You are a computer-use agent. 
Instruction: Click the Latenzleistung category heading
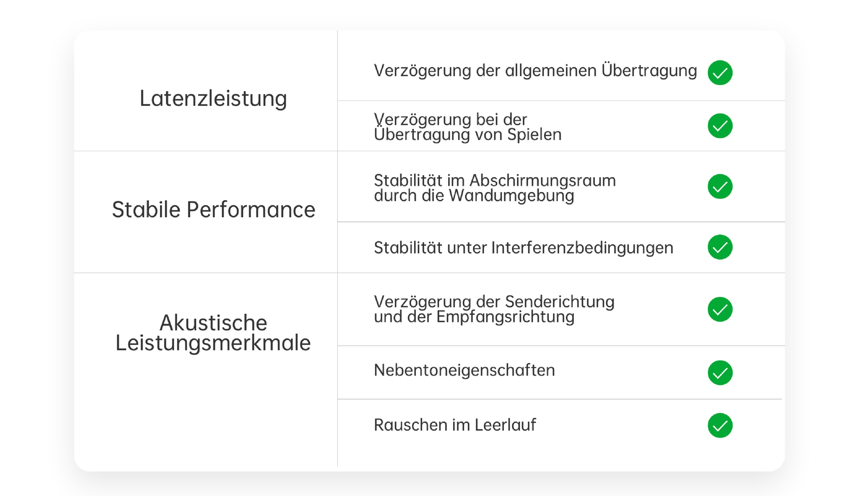coord(213,99)
